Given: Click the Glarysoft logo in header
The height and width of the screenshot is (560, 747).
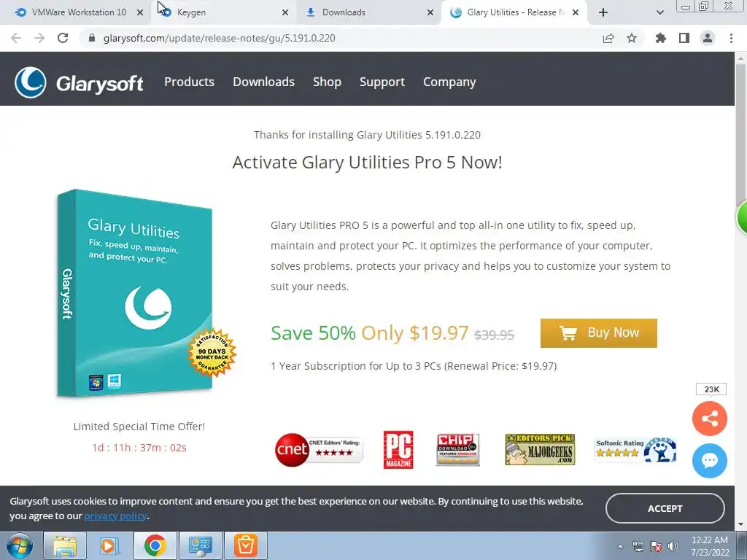Looking at the screenshot, I should pos(79,82).
